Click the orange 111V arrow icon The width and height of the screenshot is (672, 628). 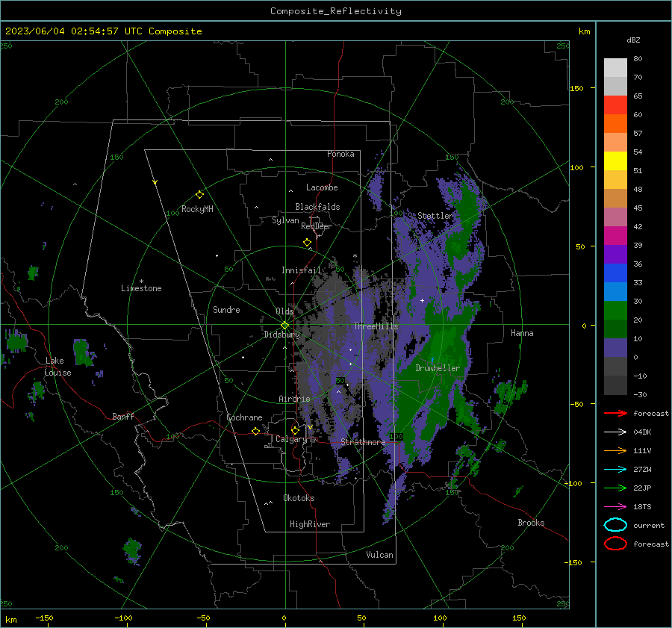click(615, 450)
